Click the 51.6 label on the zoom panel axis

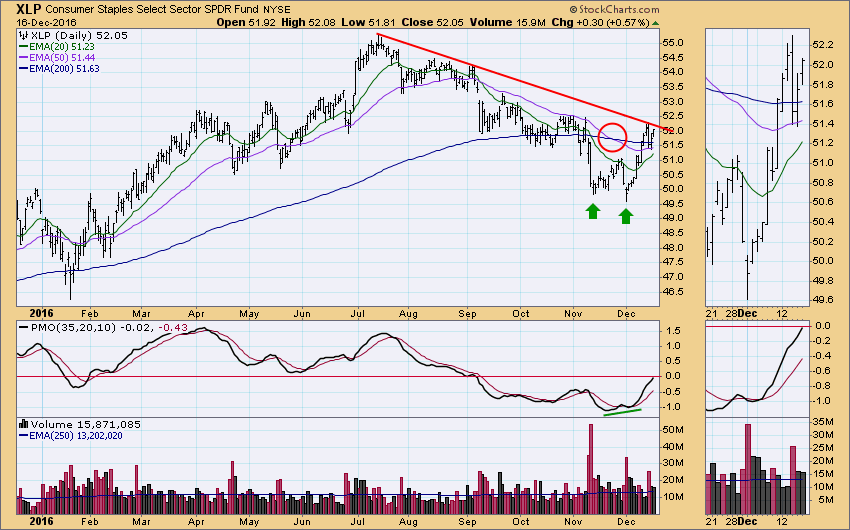823,104
